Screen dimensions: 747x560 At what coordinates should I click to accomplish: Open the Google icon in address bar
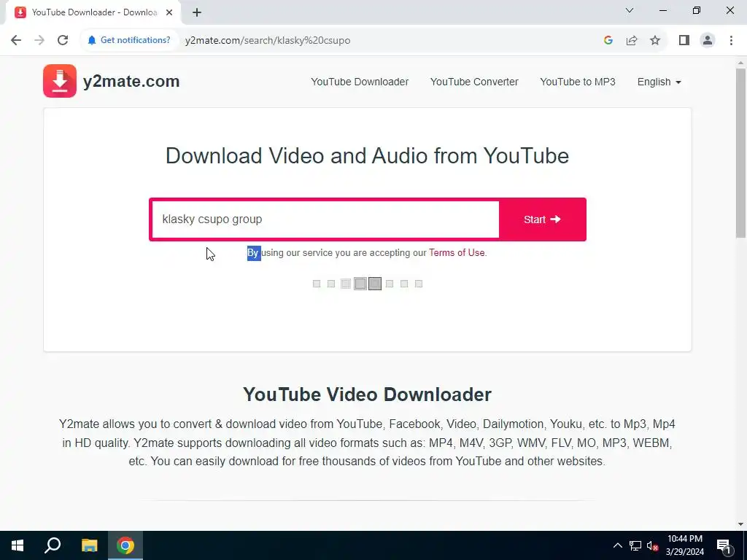tap(608, 40)
